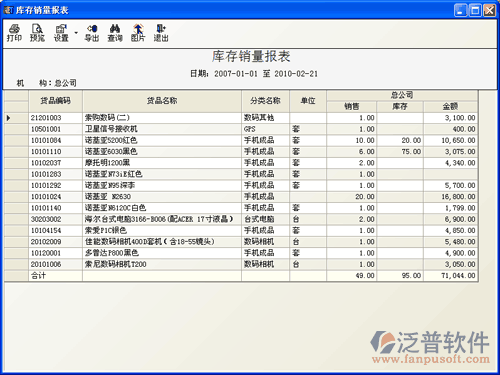Select the row for 卫星信号接收机
Screen dimensions: 500x375
tap(241, 129)
